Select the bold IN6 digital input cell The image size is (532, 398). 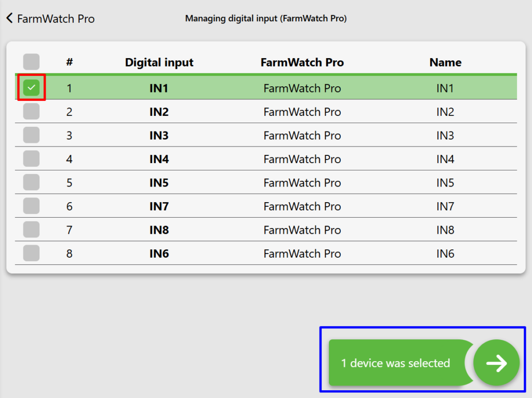tap(159, 254)
